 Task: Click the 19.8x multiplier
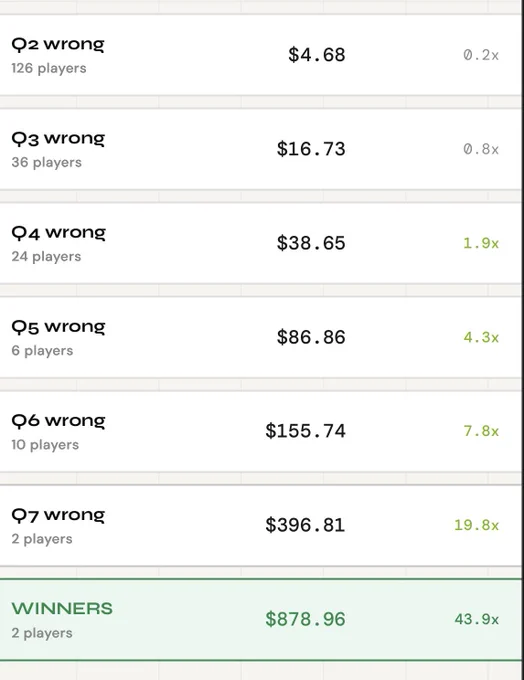pyautogui.click(x=476, y=525)
